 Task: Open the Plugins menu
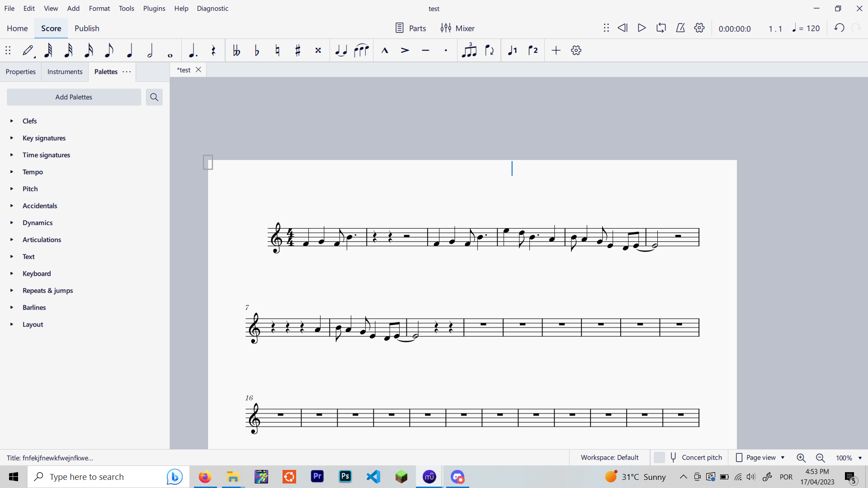point(154,8)
